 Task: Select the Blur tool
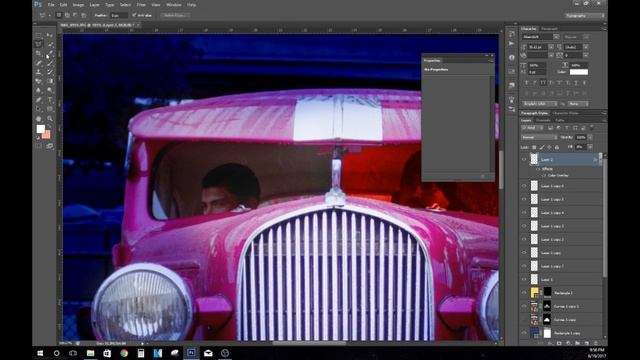pyautogui.click(x=39, y=90)
